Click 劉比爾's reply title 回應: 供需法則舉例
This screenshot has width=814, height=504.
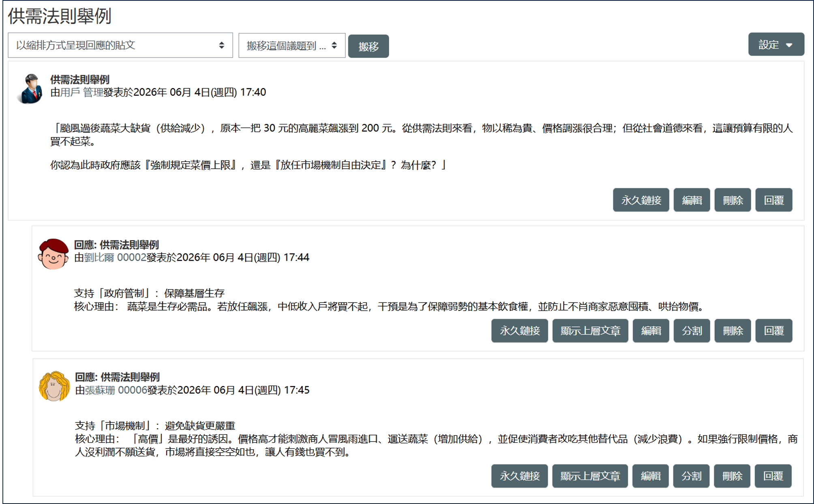116,245
